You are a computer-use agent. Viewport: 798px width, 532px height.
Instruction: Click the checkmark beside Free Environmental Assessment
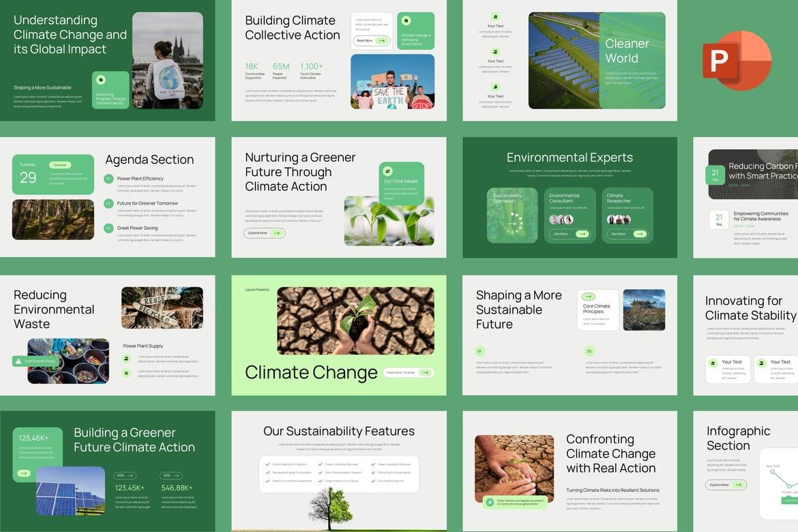tap(267, 481)
